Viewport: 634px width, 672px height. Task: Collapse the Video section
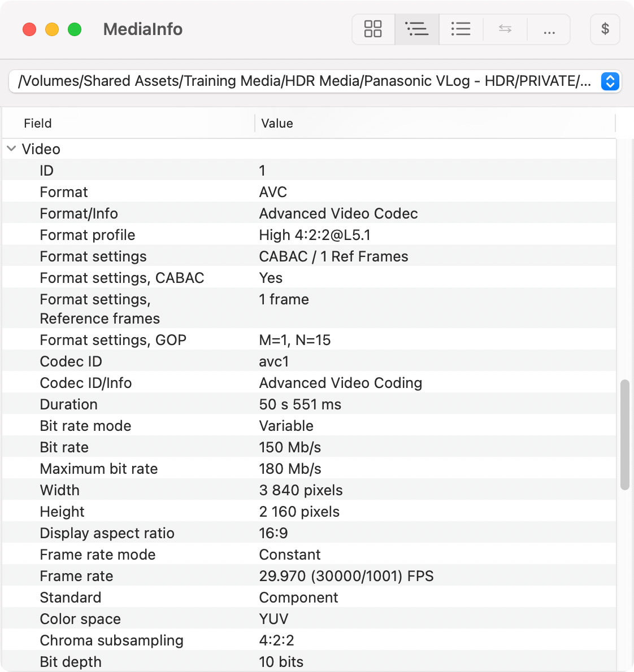click(x=11, y=149)
